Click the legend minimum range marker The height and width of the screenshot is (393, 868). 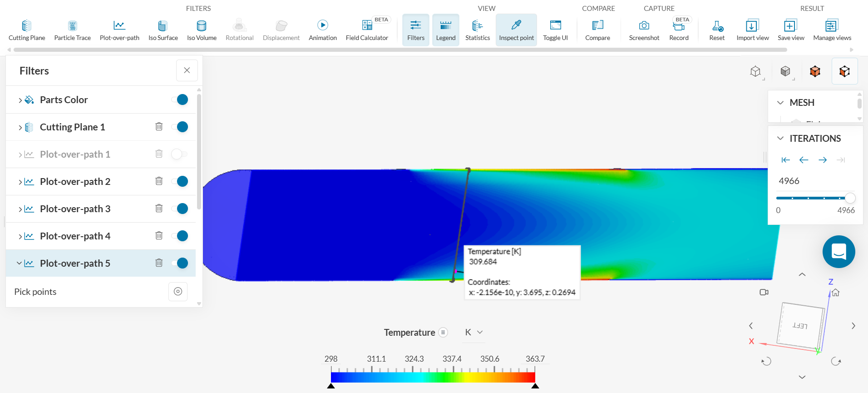coord(331,386)
